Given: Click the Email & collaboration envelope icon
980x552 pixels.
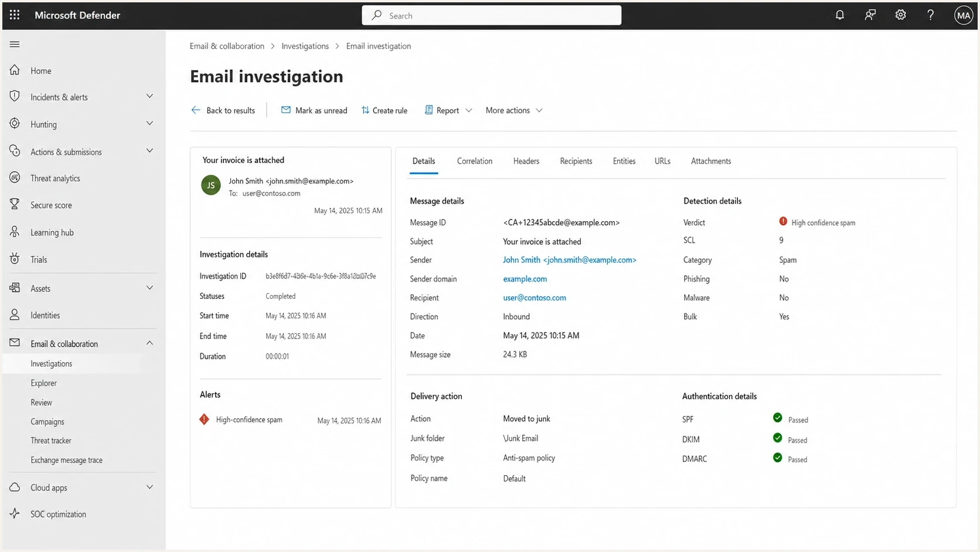Looking at the screenshot, I should tap(15, 343).
